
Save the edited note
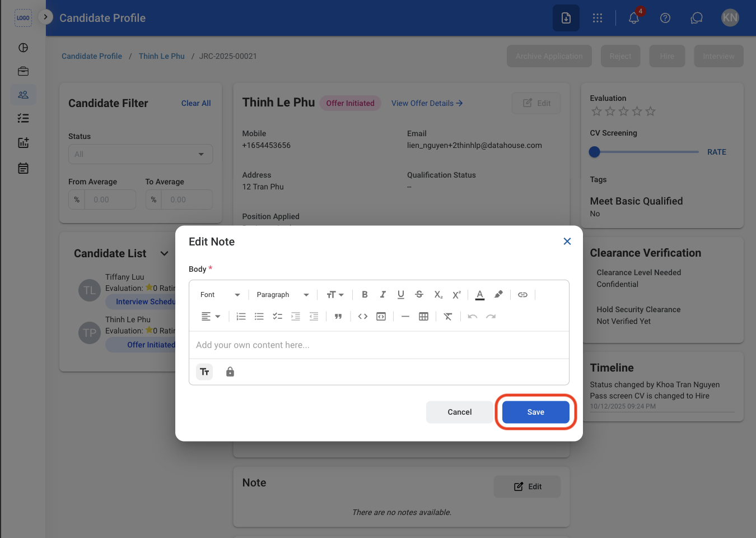pyautogui.click(x=536, y=412)
